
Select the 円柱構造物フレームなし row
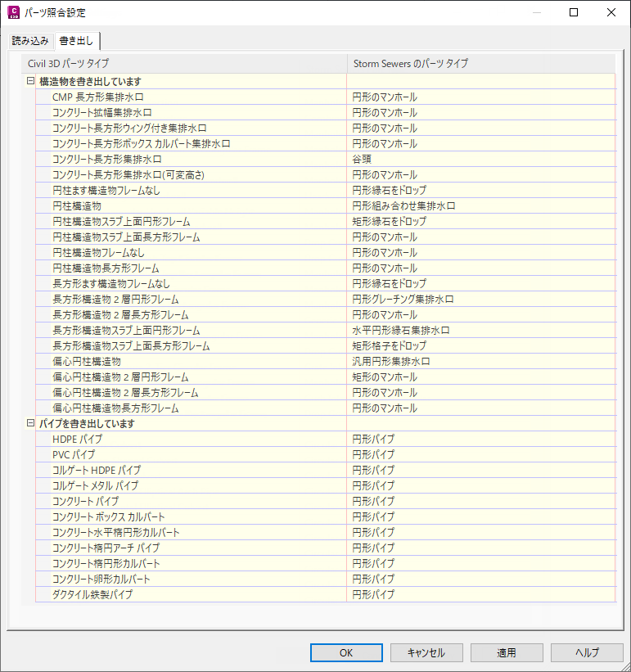(x=326, y=252)
